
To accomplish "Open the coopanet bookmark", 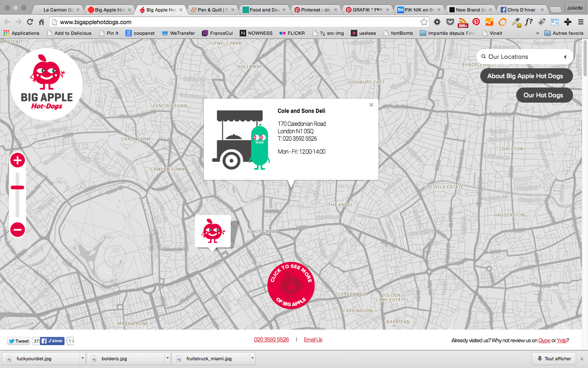I will (x=140, y=33).
